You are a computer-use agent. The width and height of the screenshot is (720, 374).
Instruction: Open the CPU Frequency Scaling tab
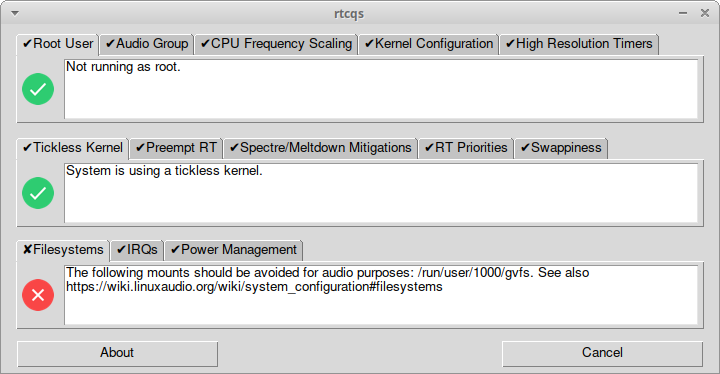point(276,44)
